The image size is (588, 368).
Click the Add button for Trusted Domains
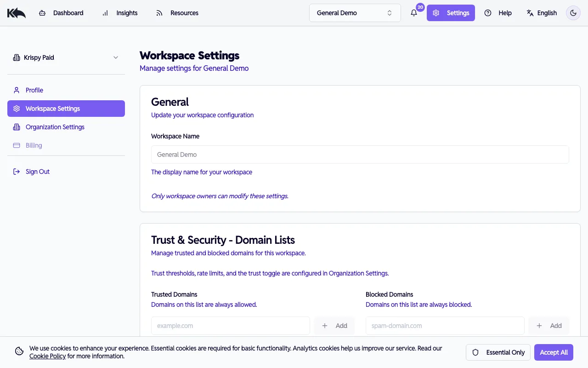click(334, 325)
